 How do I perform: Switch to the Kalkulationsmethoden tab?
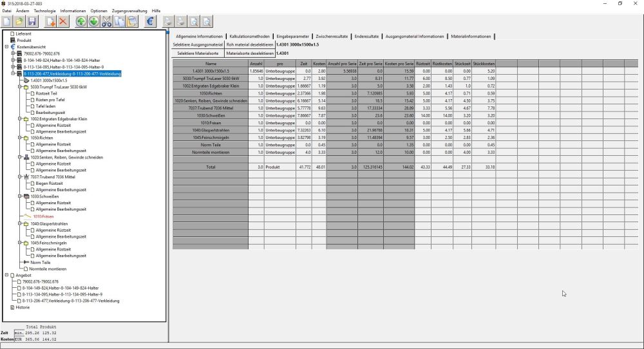(250, 36)
